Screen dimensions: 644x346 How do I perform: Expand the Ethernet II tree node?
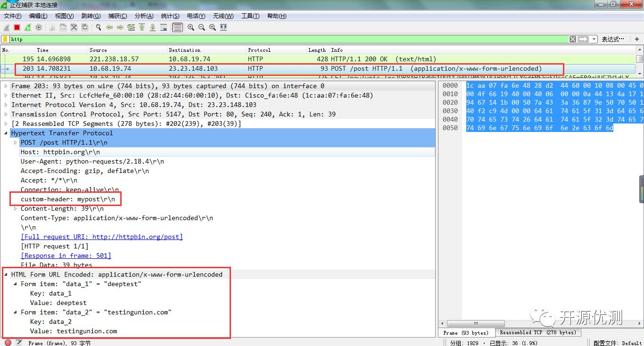coord(6,95)
